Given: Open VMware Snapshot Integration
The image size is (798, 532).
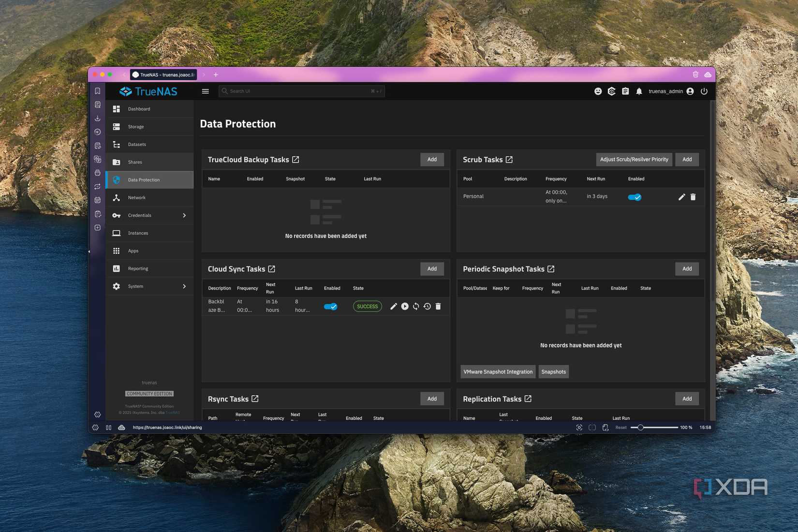Looking at the screenshot, I should tap(498, 372).
